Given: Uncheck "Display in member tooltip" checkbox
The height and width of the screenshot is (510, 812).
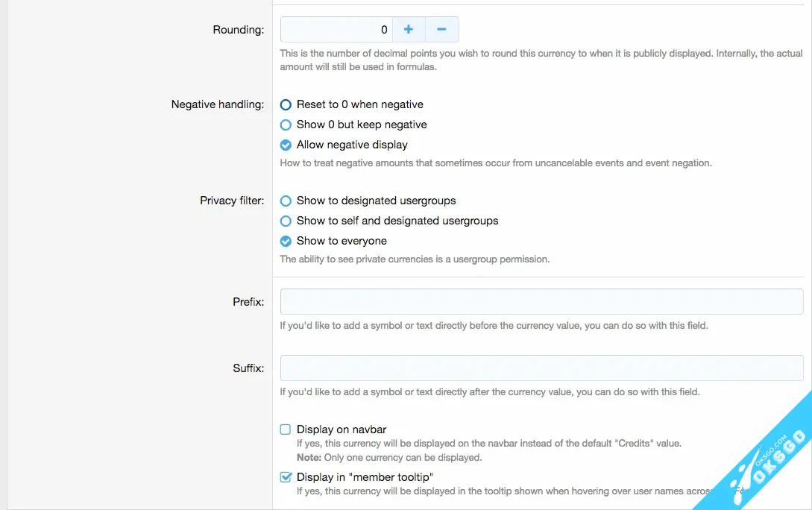Looking at the screenshot, I should (x=286, y=477).
